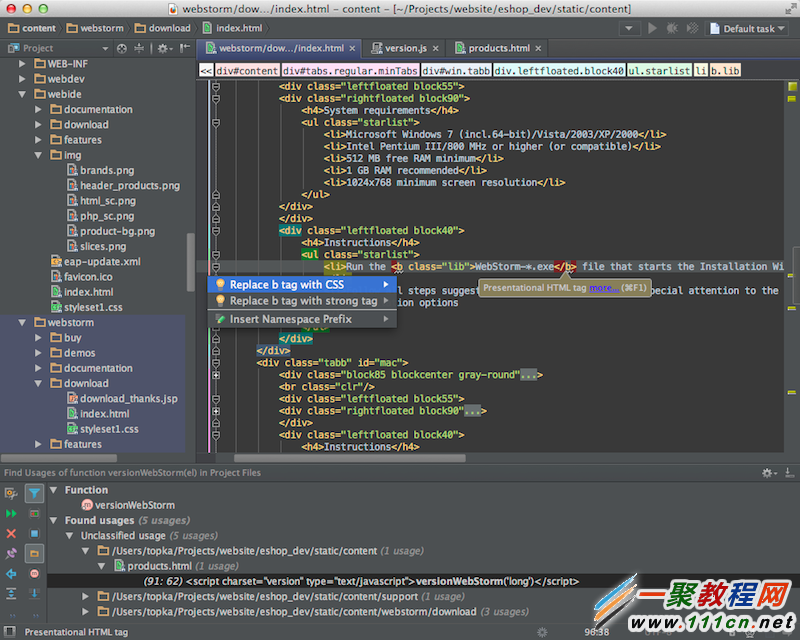This screenshot has height=640, width=800.
Task: Collapse the webstorm folder in tree
Action: (22, 323)
